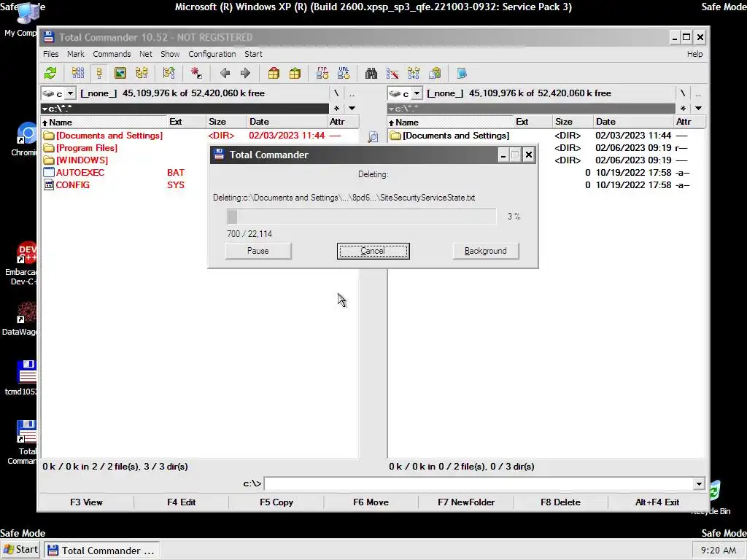Open new URL connection toolbar icon
The width and height of the screenshot is (747, 560).
344,74
